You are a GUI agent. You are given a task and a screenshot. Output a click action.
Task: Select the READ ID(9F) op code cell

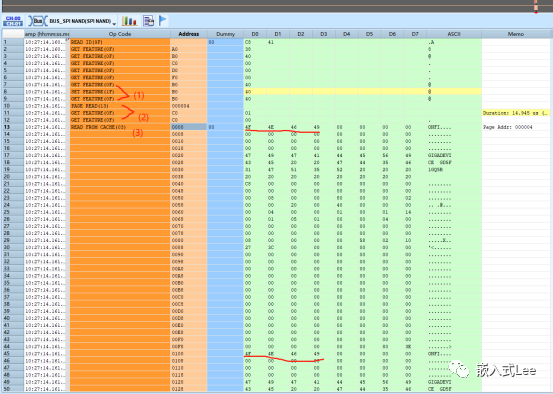tap(120, 42)
